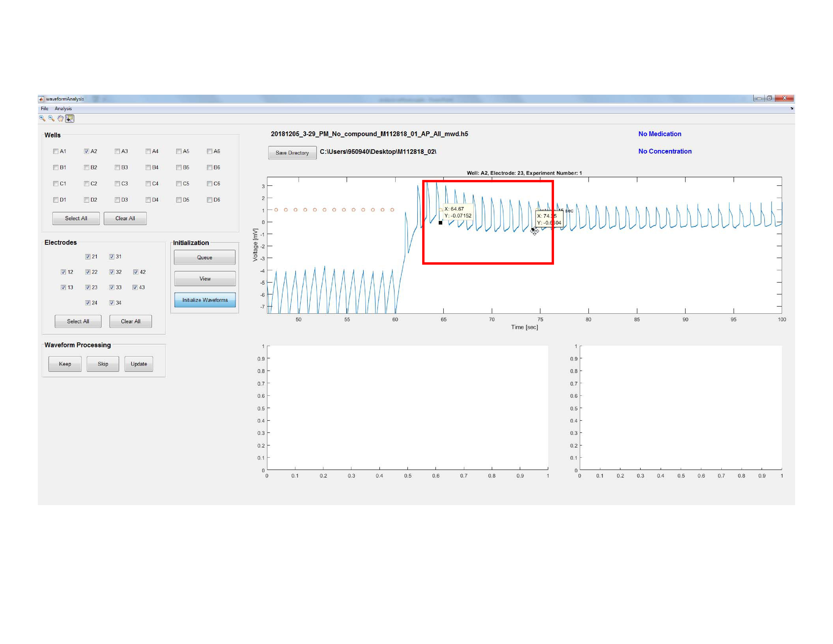The height and width of the screenshot is (644, 833).
Task: Activate the Pan hand tool
Action: [60, 119]
